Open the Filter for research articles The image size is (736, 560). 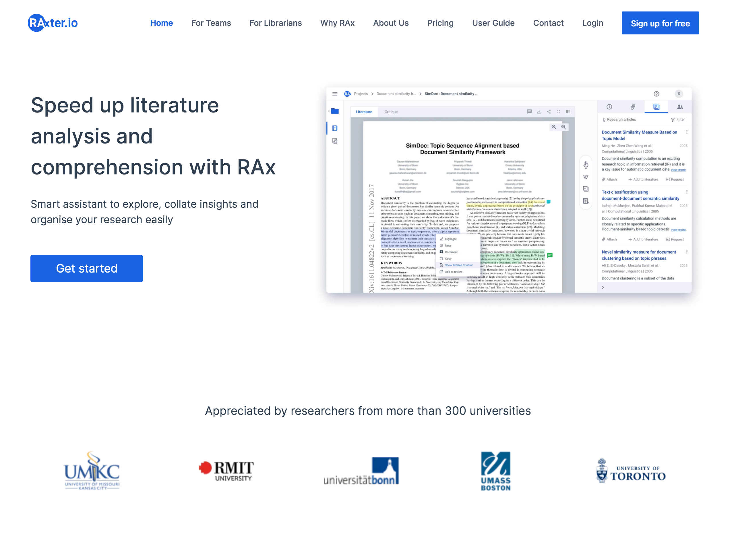pos(678,119)
